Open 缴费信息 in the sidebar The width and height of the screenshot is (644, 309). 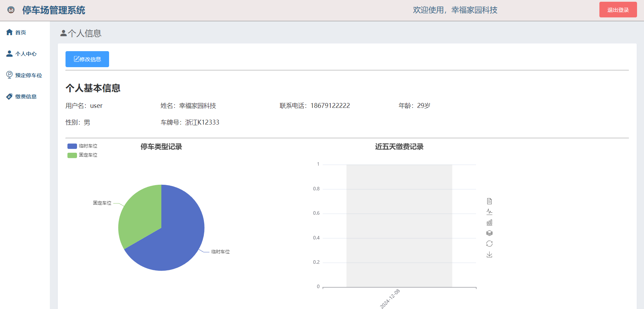tap(26, 97)
